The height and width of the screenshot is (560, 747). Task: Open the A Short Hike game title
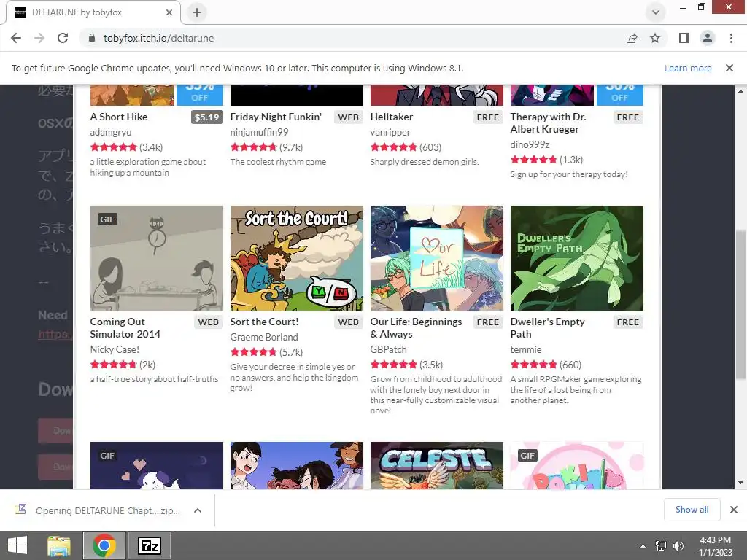(x=119, y=117)
